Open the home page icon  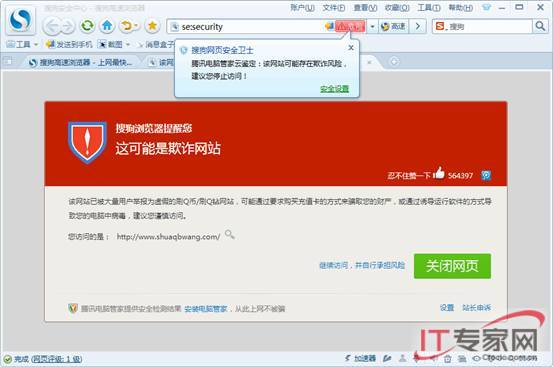coord(108,26)
